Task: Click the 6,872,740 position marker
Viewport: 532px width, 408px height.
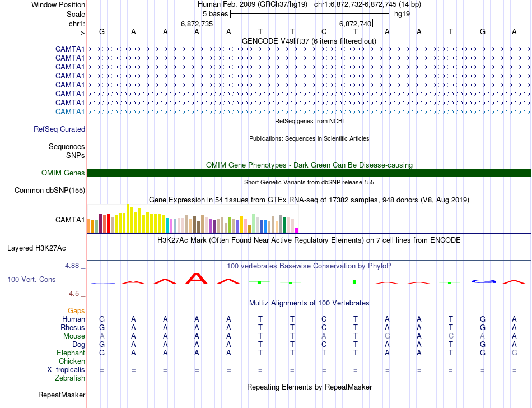Action: (x=355, y=24)
